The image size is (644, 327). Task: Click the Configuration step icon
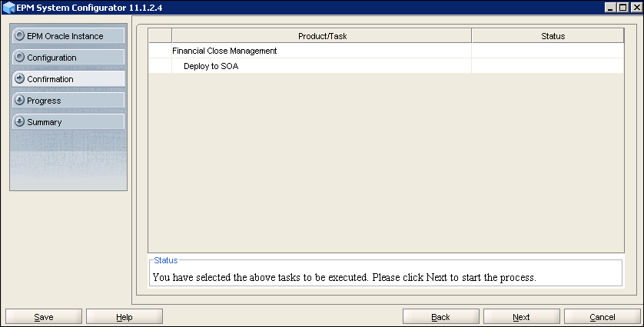point(20,58)
